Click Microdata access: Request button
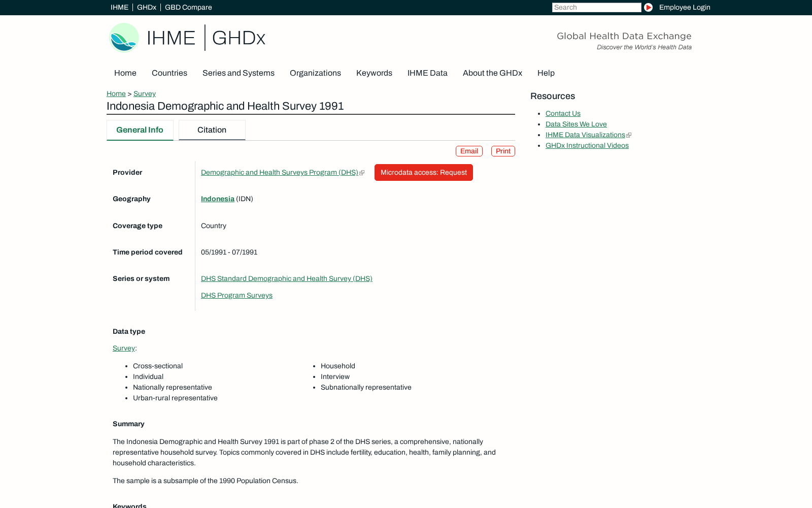 tap(424, 172)
